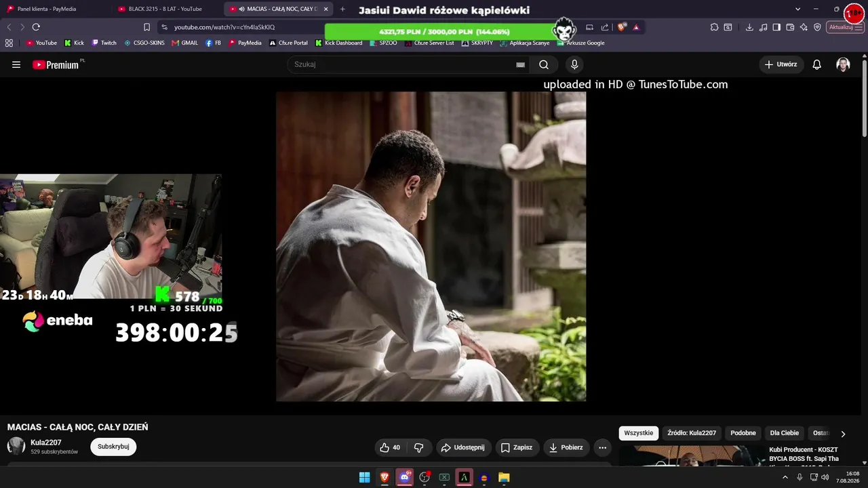Dislike the MACIAS video

point(419,447)
